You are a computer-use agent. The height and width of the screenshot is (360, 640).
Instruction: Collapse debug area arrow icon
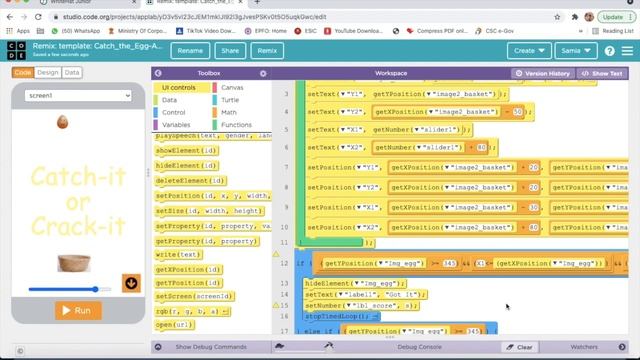pyautogui.click(x=158, y=347)
